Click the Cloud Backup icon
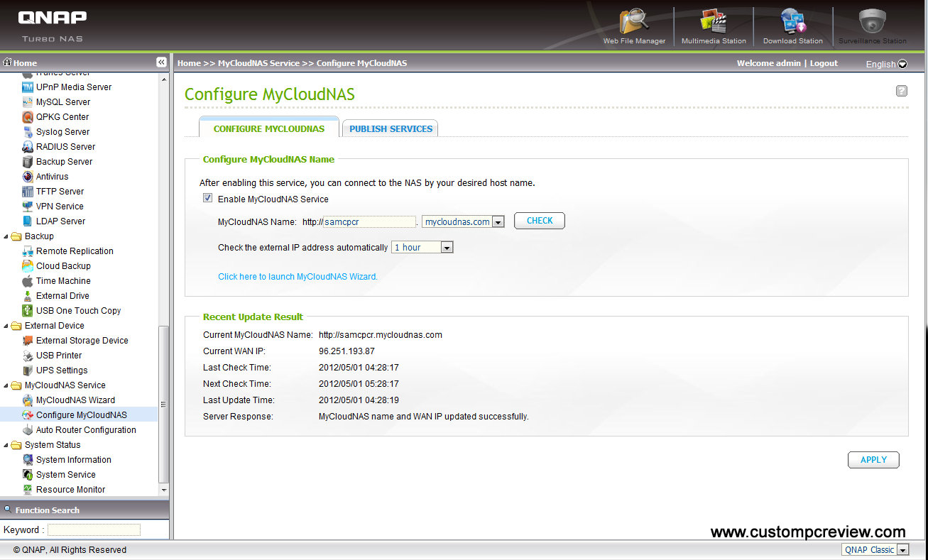Viewport: 928px width, 560px height. pyautogui.click(x=28, y=266)
